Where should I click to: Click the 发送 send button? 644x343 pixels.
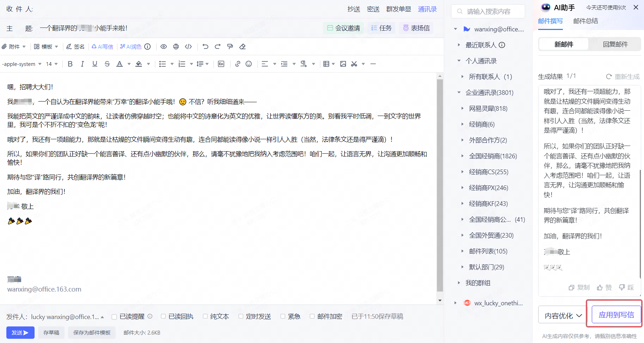pyautogui.click(x=20, y=332)
